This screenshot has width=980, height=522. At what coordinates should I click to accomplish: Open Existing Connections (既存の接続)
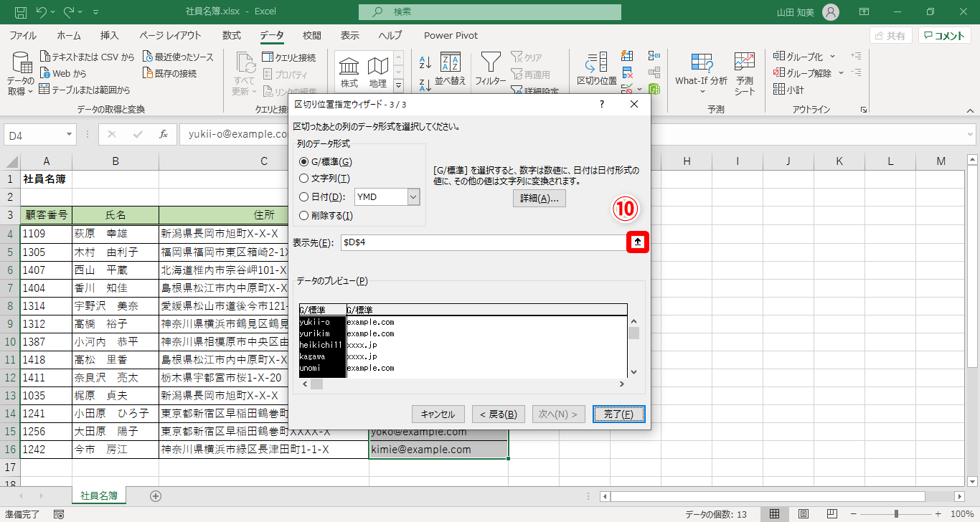click(x=169, y=73)
